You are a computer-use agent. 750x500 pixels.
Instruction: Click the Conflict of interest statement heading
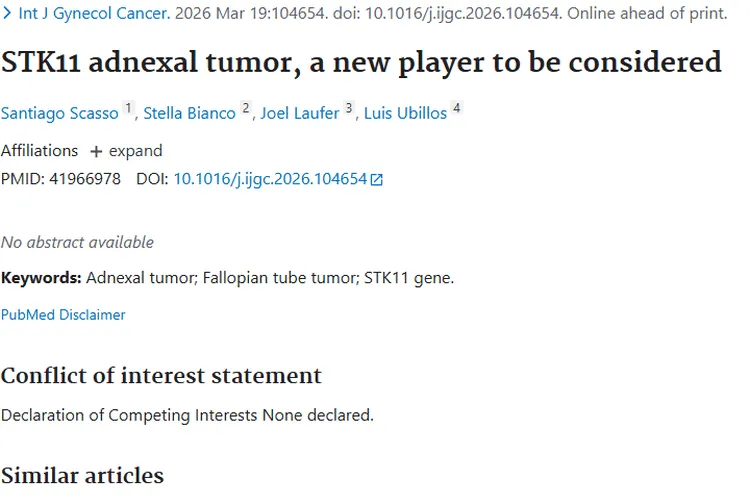pyautogui.click(x=161, y=375)
